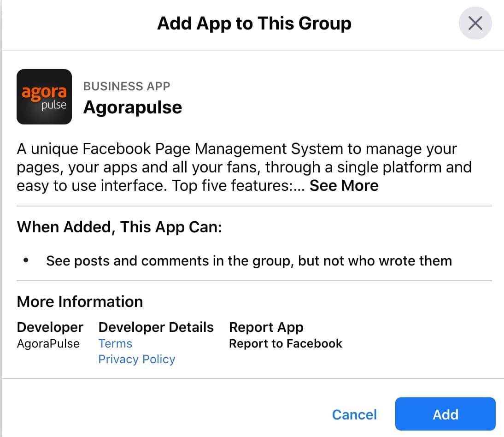504x437 pixels.
Task: Click the See posts and comments permission text
Action: 249,261
